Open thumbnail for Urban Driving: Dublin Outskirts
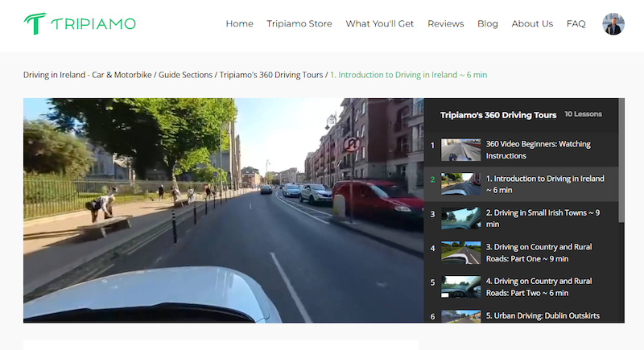The width and height of the screenshot is (644, 350). [x=460, y=316]
